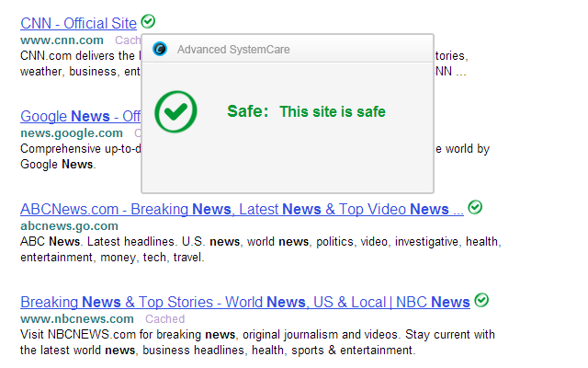Viewport: 588px width, 368px height.
Task: Click the Advanced SystemCare logo in popup
Action: [160, 49]
